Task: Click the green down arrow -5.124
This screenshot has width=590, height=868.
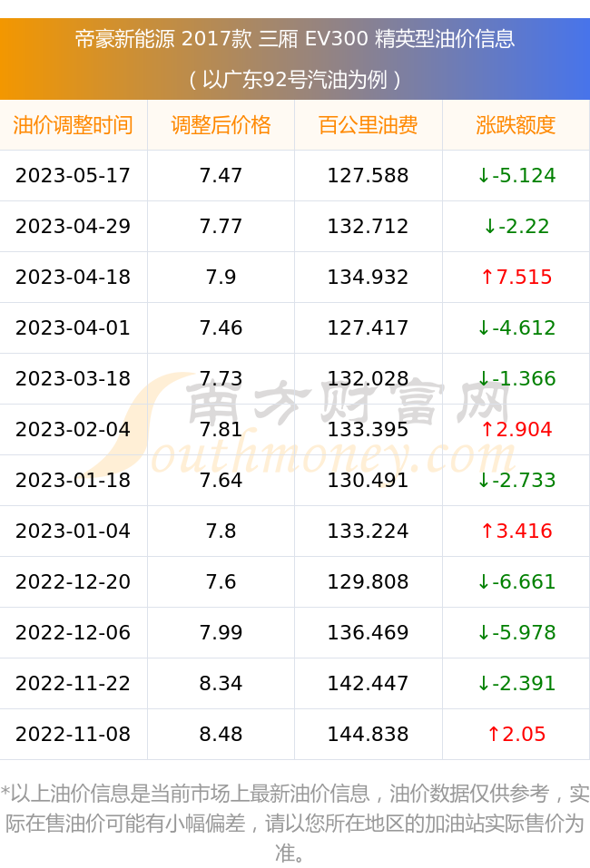Action: [516, 175]
